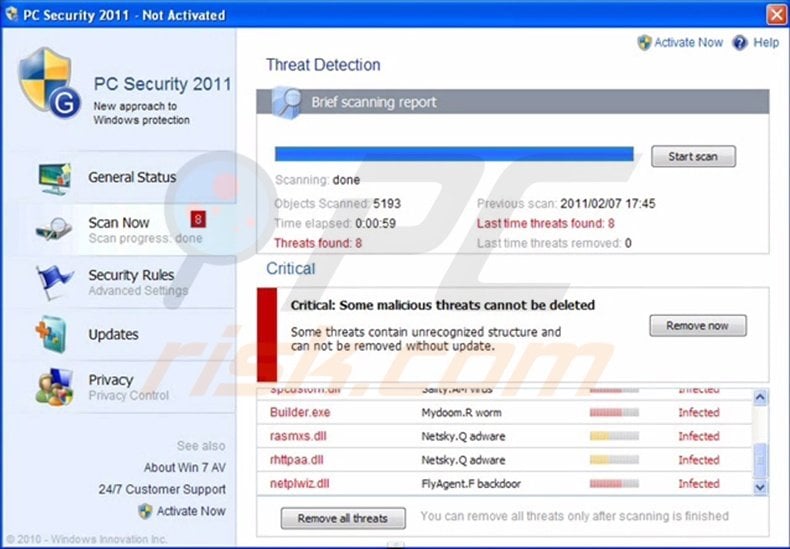
Task: Select the netplwiz.dll threat entry
Action: coord(504,484)
